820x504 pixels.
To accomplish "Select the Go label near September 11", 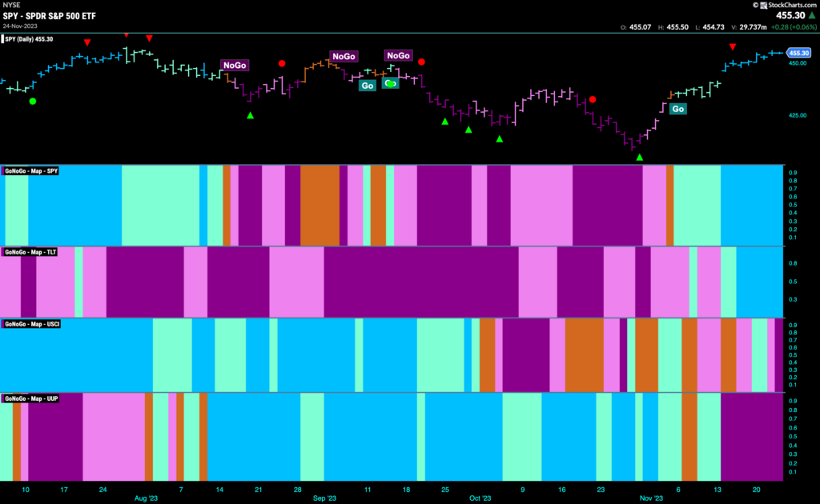I will tap(368, 86).
